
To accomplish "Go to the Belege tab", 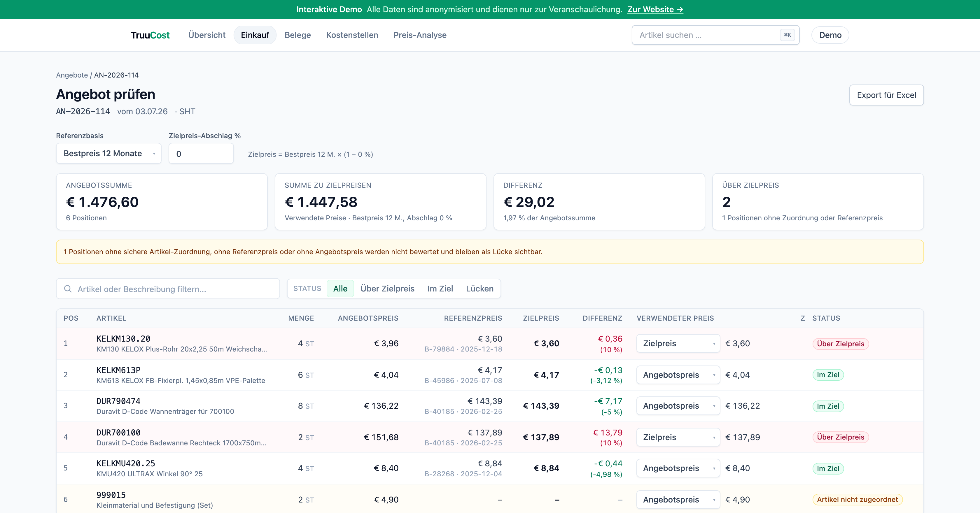I will 297,35.
